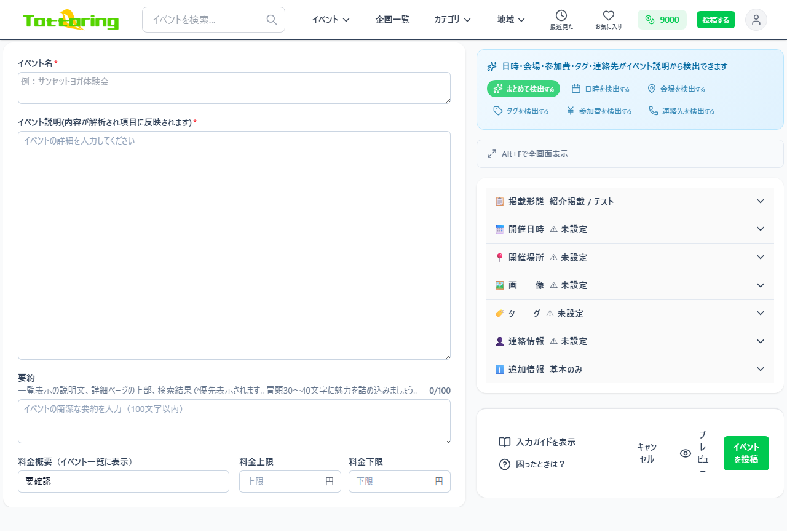The width and height of the screenshot is (787, 532).
Task: Click the キャンセル button
Action: coord(647,453)
